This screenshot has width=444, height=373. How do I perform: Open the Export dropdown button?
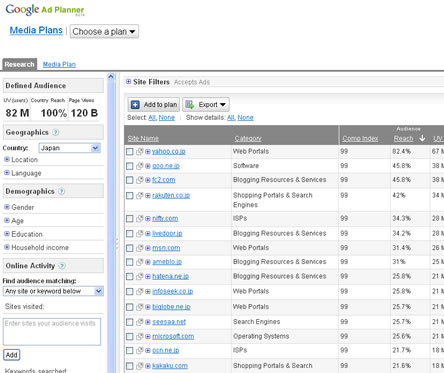(x=206, y=105)
